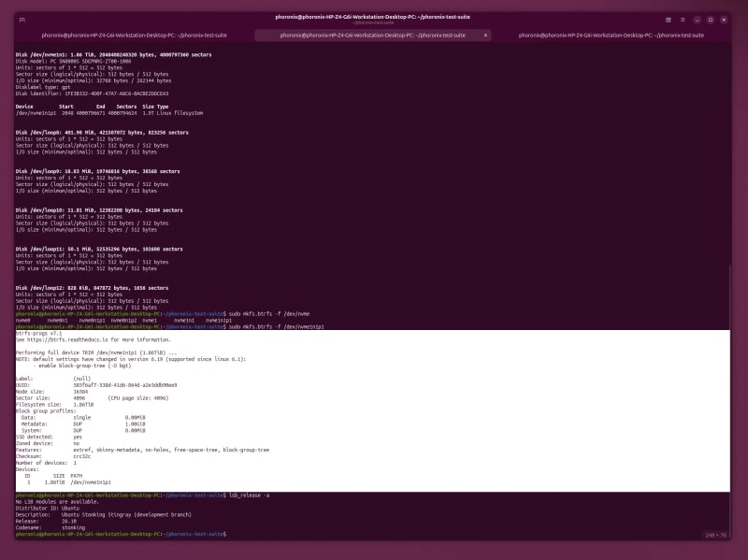Click the 'Performing full device TRIM' line
This screenshot has width=748, height=560.
click(96, 353)
